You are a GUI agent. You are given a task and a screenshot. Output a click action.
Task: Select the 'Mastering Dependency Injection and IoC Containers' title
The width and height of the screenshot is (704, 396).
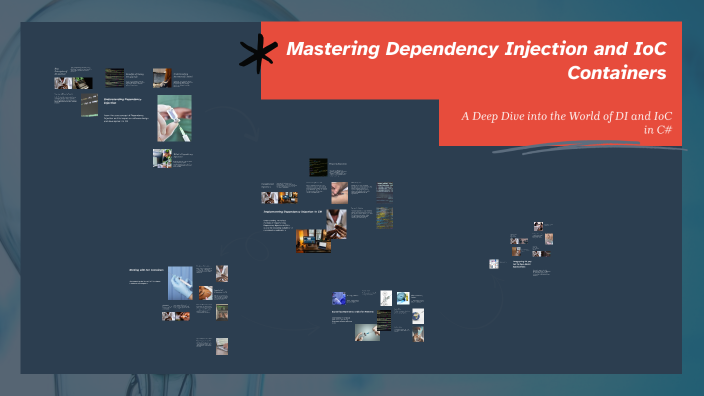[x=476, y=61]
